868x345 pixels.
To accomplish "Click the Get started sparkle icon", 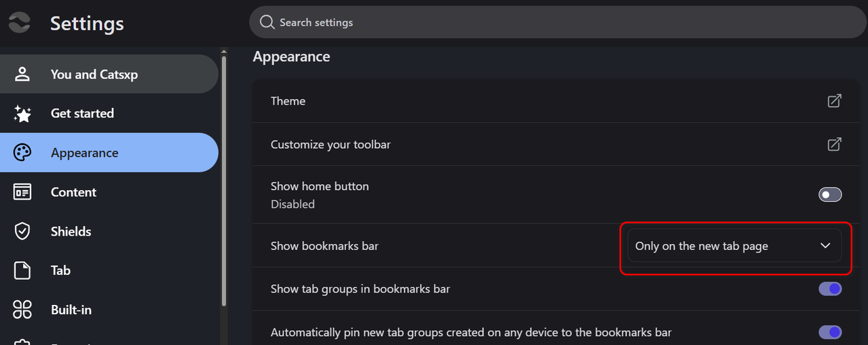I will [22, 113].
